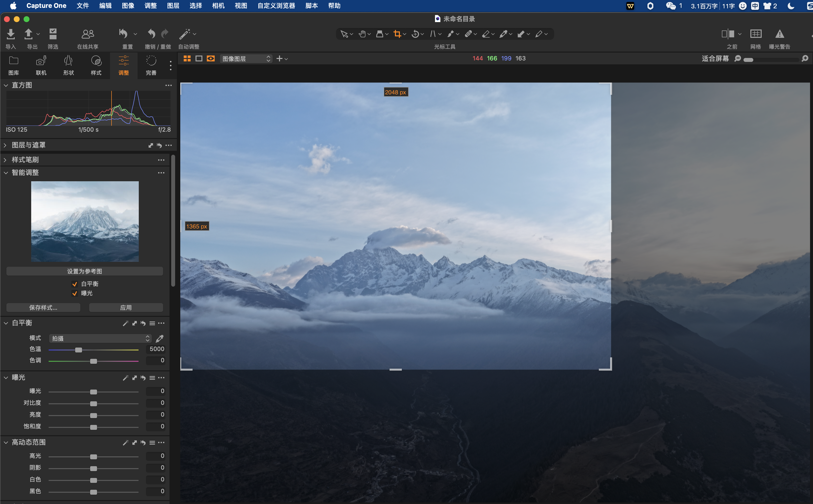Open online sharing (在线共享)
Viewport: 813px width, 504px height.
[x=88, y=34]
